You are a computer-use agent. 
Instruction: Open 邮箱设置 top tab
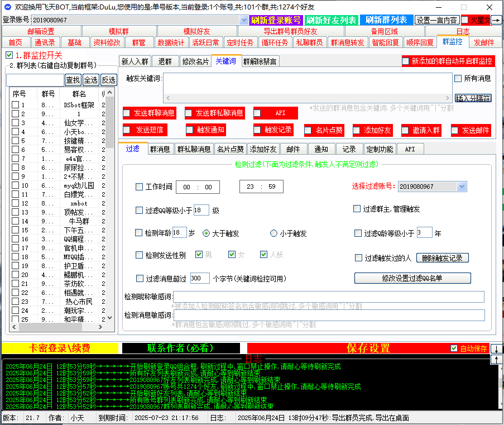click(41, 31)
